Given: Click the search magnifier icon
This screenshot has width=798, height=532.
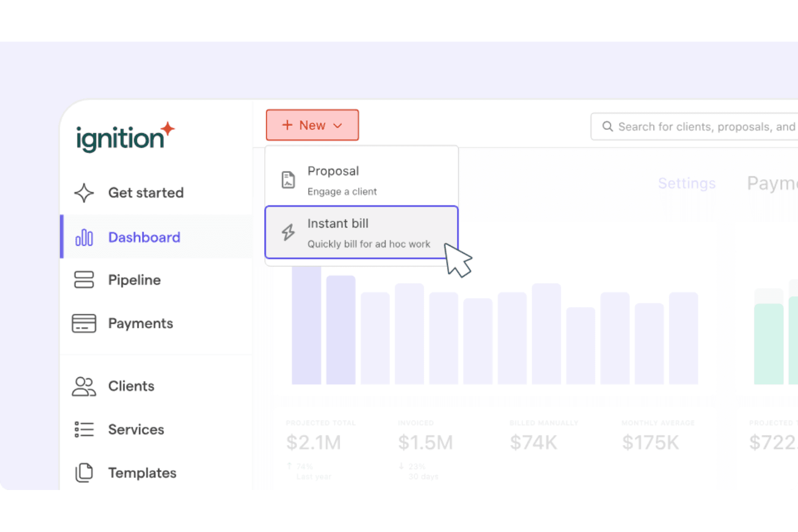Looking at the screenshot, I should [x=608, y=126].
